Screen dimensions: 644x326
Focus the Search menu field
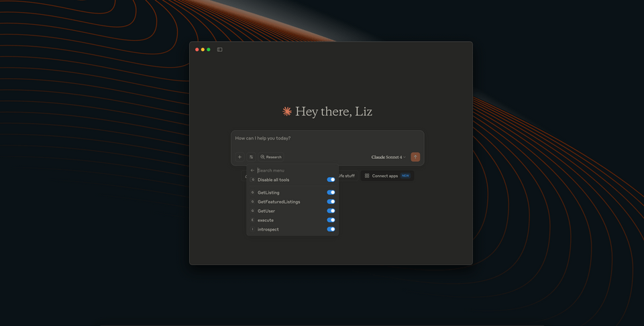tap(292, 170)
